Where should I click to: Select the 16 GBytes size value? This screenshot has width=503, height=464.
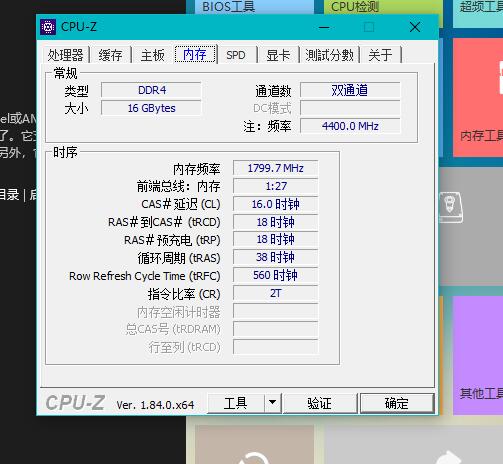click(151, 108)
